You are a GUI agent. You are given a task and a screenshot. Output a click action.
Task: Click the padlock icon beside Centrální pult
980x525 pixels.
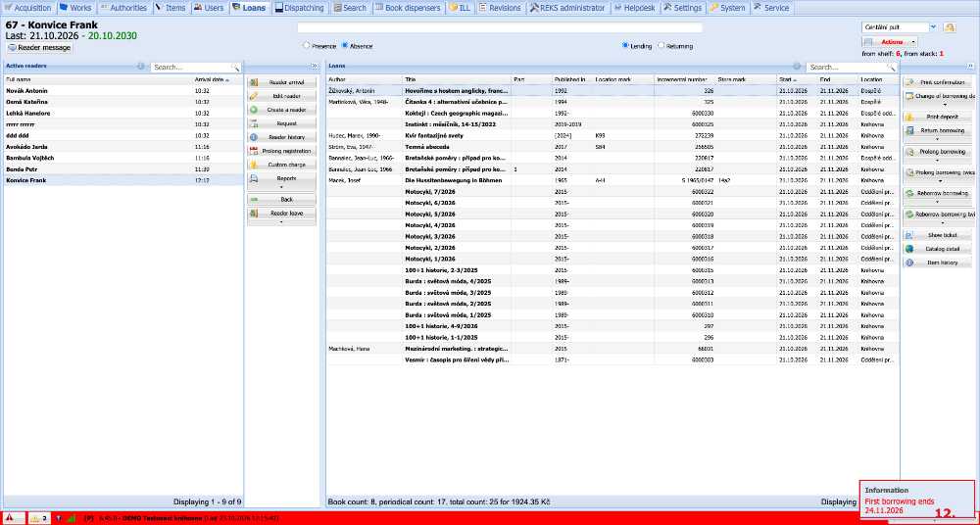click(950, 27)
